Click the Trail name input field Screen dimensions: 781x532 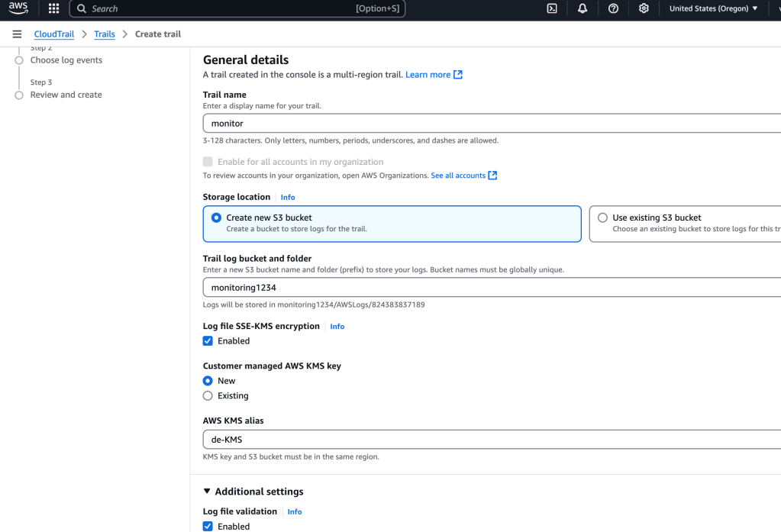(x=489, y=123)
